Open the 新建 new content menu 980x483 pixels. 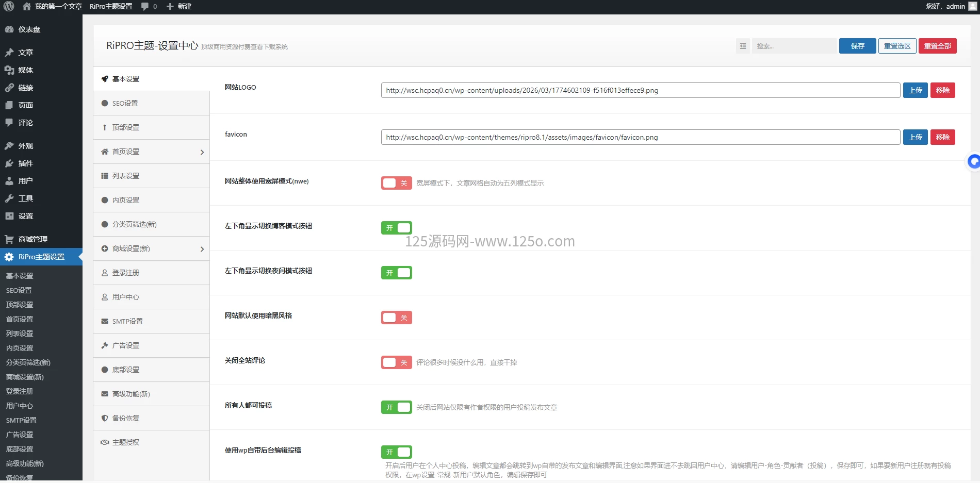[179, 7]
